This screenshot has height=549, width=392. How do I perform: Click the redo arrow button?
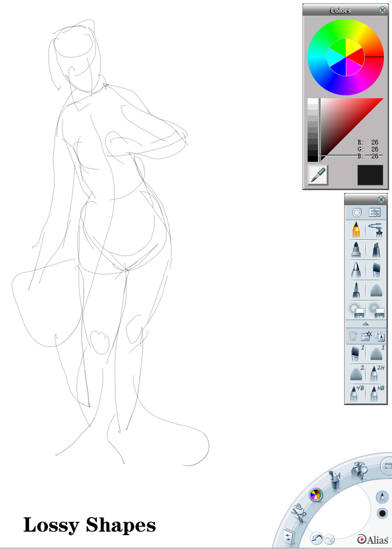pos(329,540)
